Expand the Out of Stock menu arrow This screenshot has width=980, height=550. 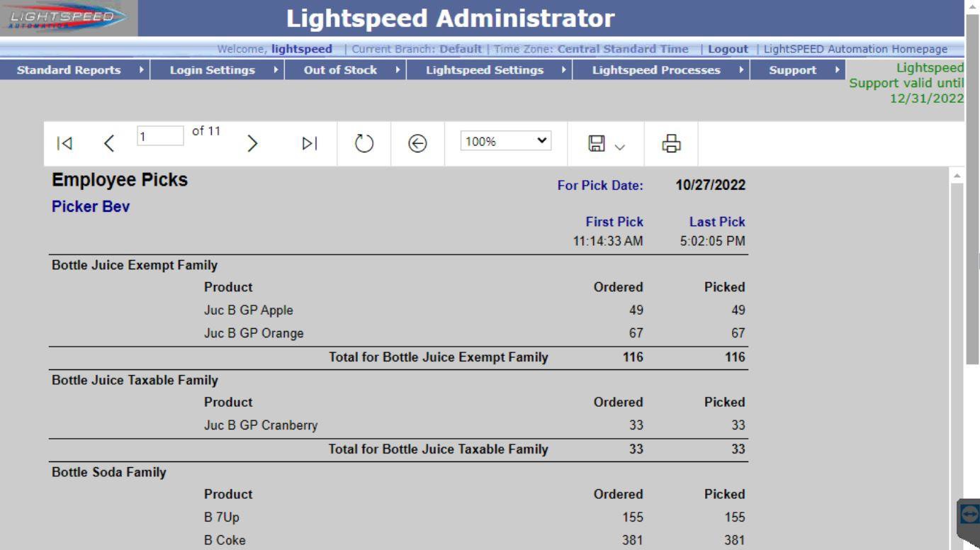[x=398, y=70]
